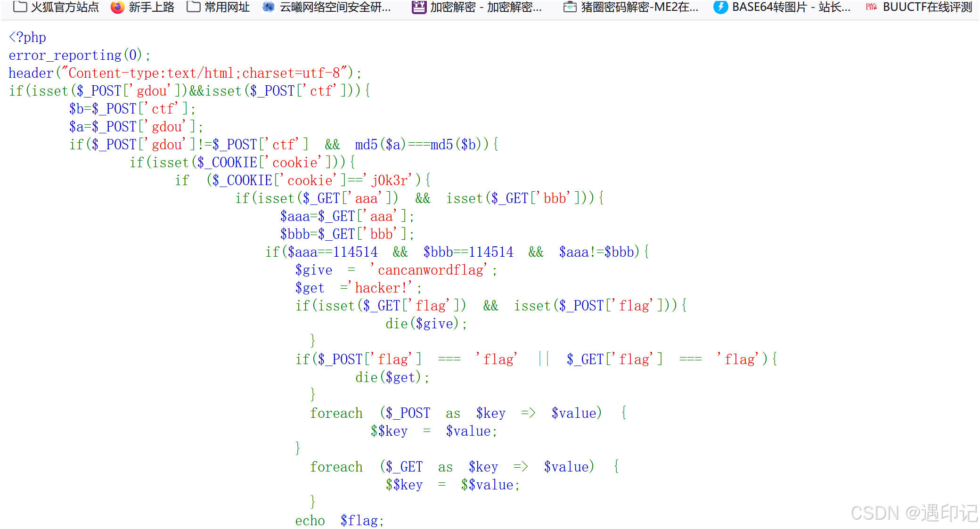This screenshot has width=980, height=529.
Task: Click the die($give); statement
Action: pos(426,324)
